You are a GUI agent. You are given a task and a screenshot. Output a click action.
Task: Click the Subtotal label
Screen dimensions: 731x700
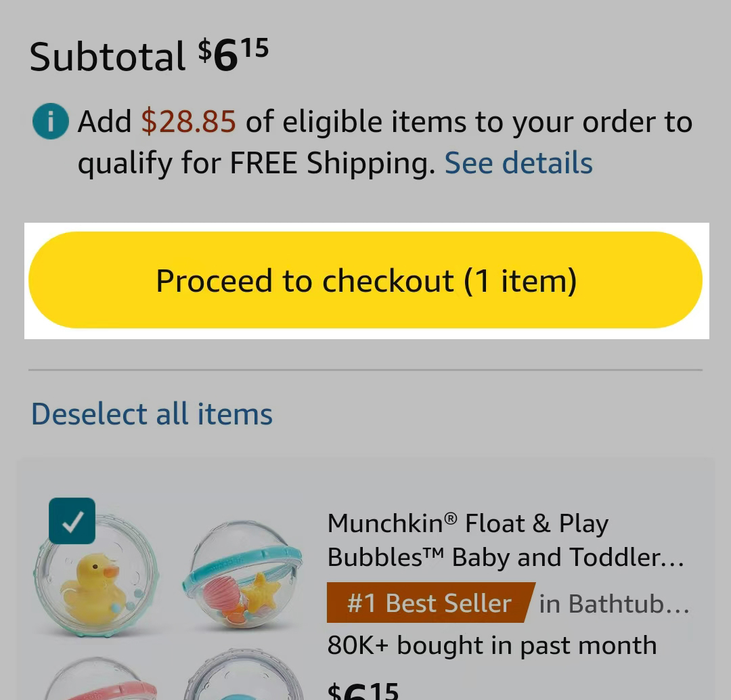tap(107, 56)
